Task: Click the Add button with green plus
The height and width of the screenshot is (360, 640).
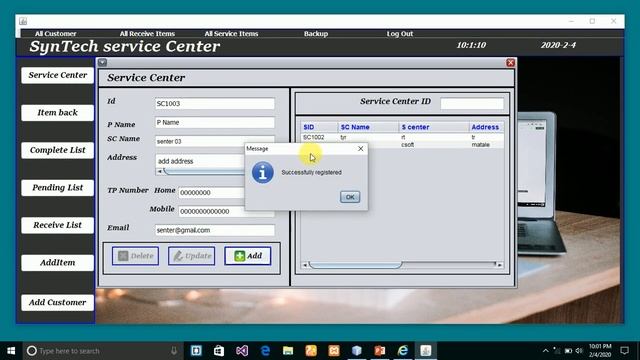Action: coord(247,256)
